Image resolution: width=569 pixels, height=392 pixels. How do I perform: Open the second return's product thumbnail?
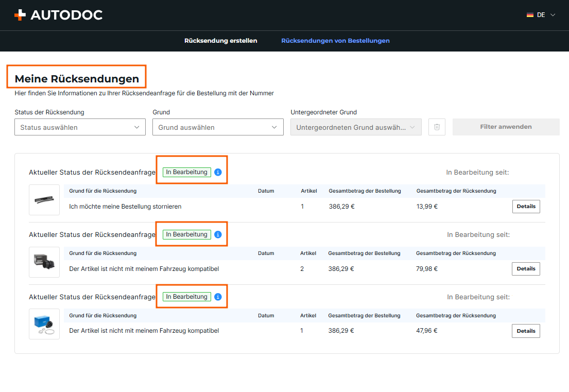coord(44,262)
